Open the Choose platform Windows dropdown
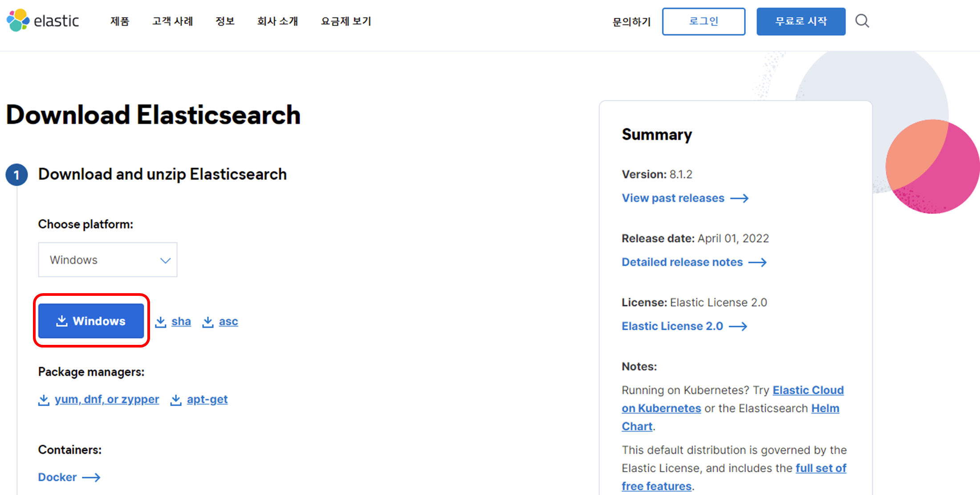This screenshot has height=495, width=980. click(x=108, y=260)
